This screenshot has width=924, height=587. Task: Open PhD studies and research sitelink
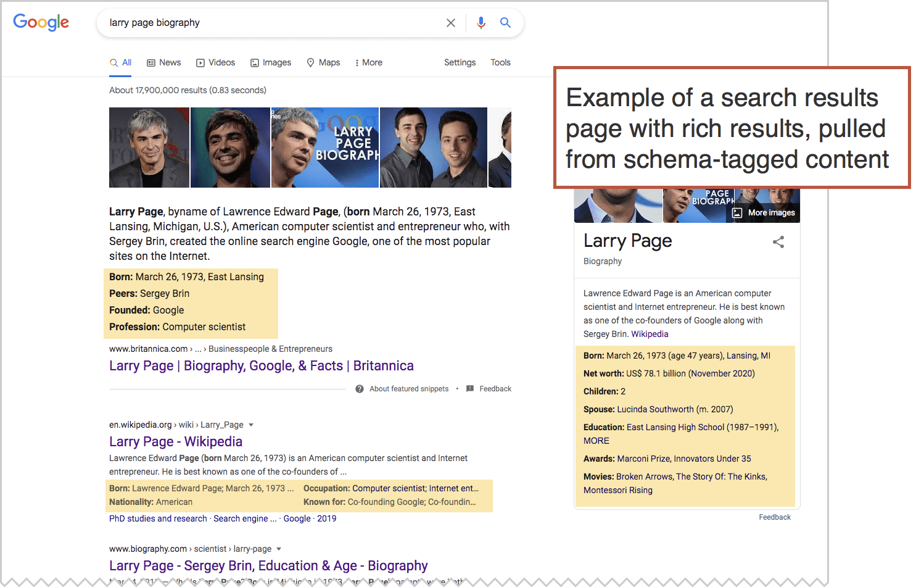(x=158, y=518)
